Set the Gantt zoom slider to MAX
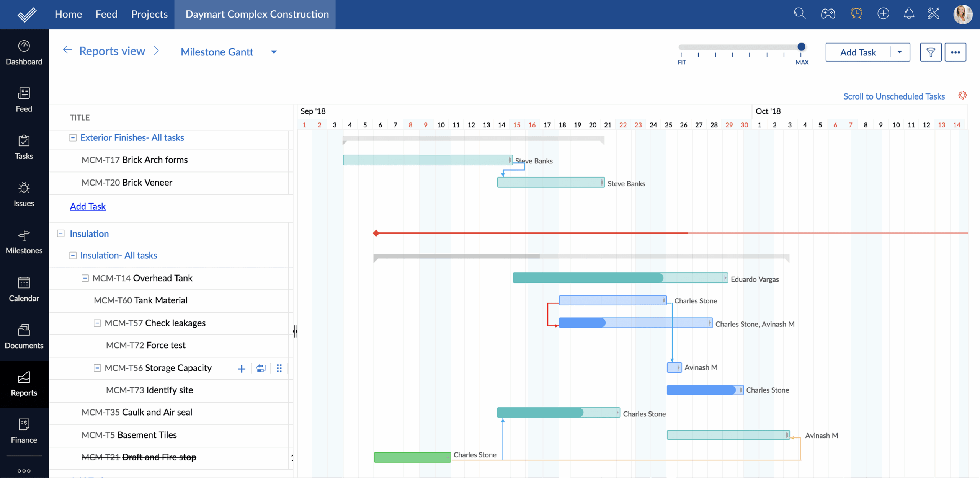Image resolution: width=980 pixels, height=478 pixels. pos(801,47)
